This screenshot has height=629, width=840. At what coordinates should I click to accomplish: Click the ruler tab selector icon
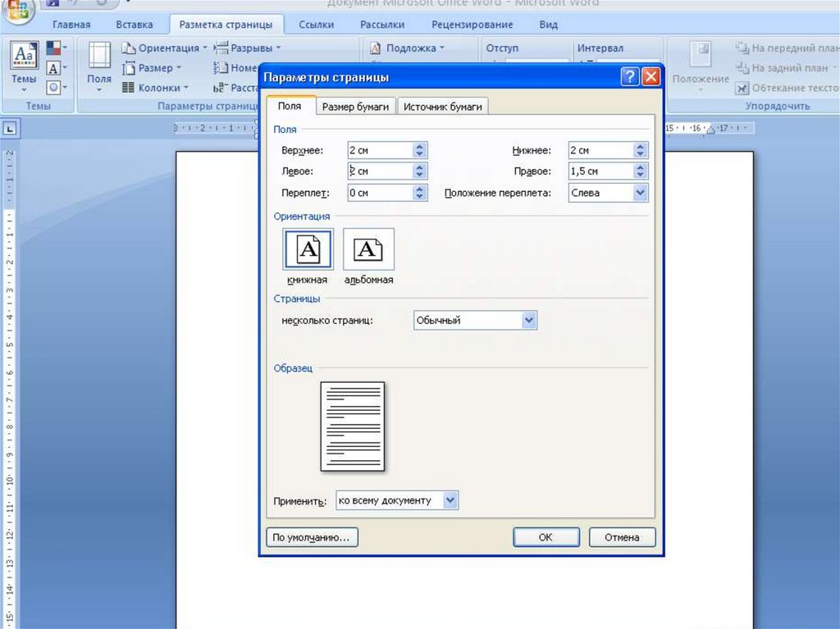tap(11, 128)
